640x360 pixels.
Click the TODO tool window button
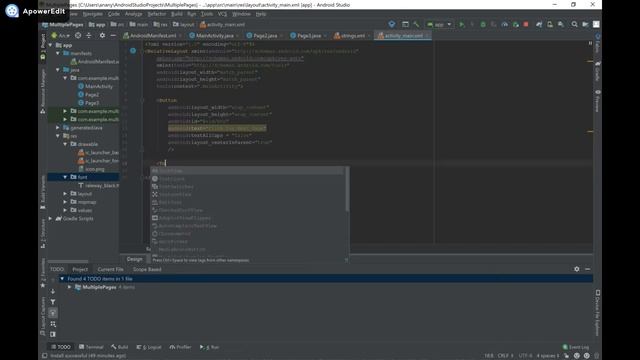pos(61,347)
